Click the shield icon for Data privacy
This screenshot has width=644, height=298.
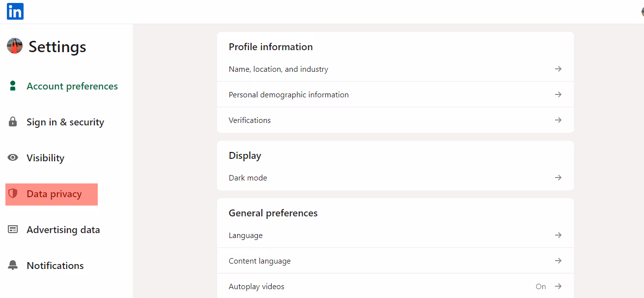(12, 194)
